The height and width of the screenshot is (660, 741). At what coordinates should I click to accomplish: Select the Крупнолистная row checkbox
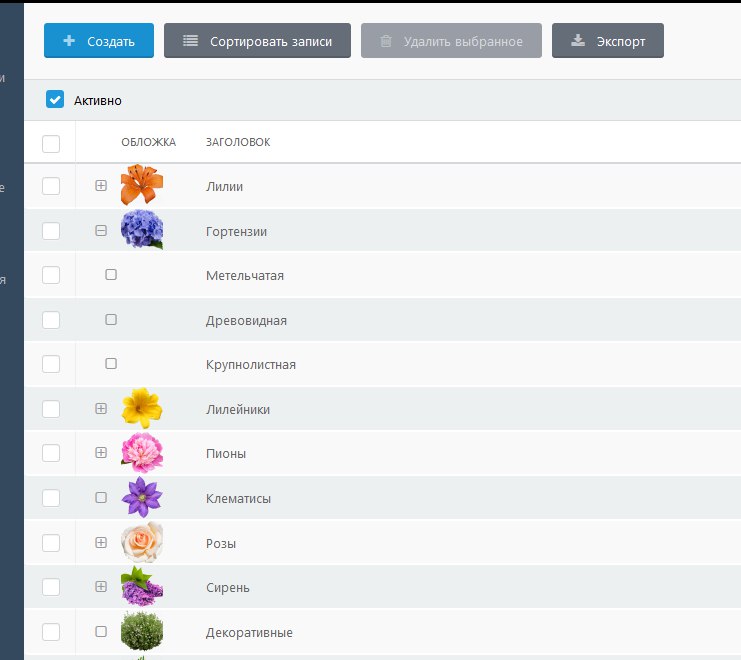point(51,364)
